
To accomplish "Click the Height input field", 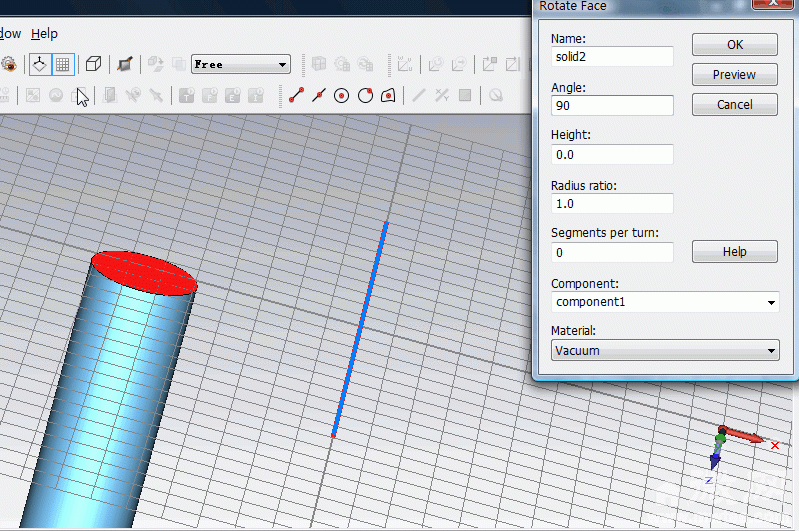I will click(x=612, y=154).
